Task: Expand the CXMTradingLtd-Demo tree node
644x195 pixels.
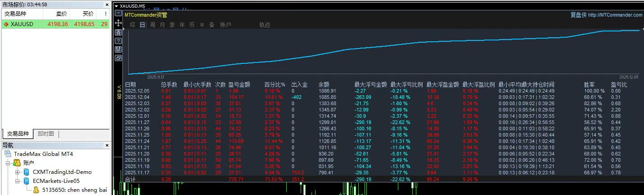Action: pos(17,172)
